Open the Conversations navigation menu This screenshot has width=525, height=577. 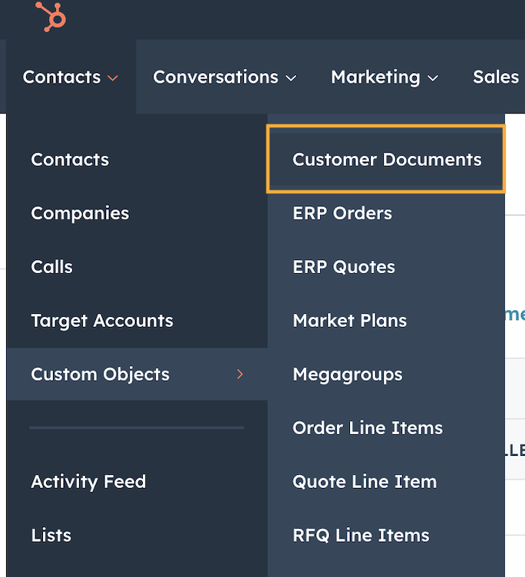(225, 77)
